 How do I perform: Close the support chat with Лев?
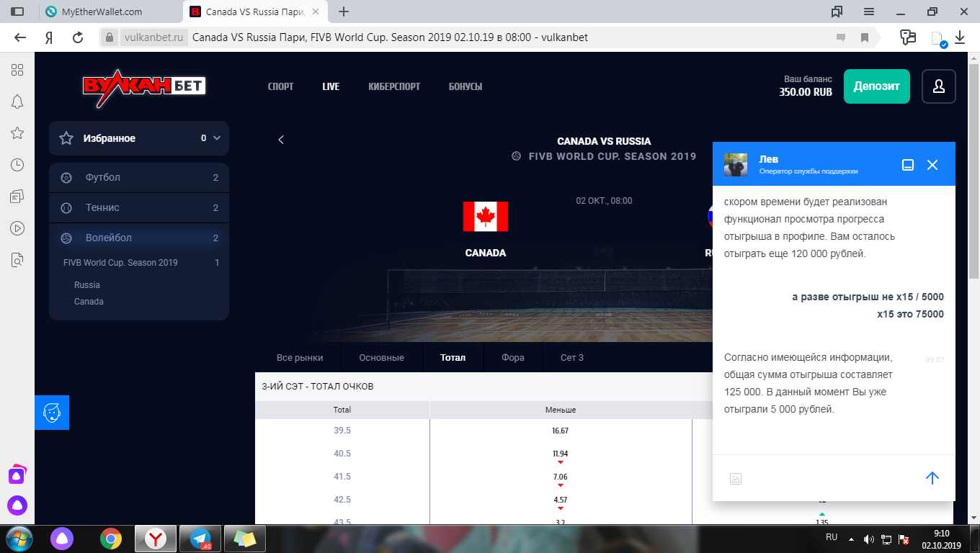click(932, 165)
